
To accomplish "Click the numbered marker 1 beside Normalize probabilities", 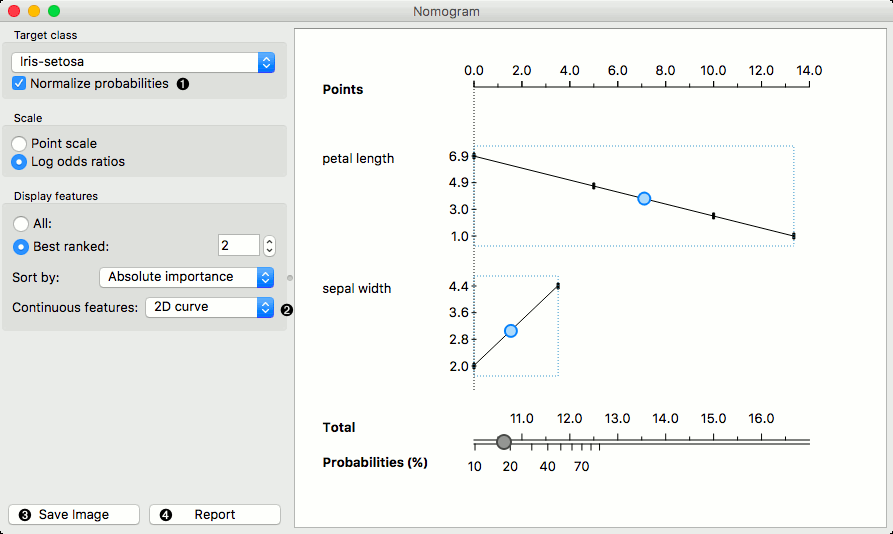I will click(183, 84).
